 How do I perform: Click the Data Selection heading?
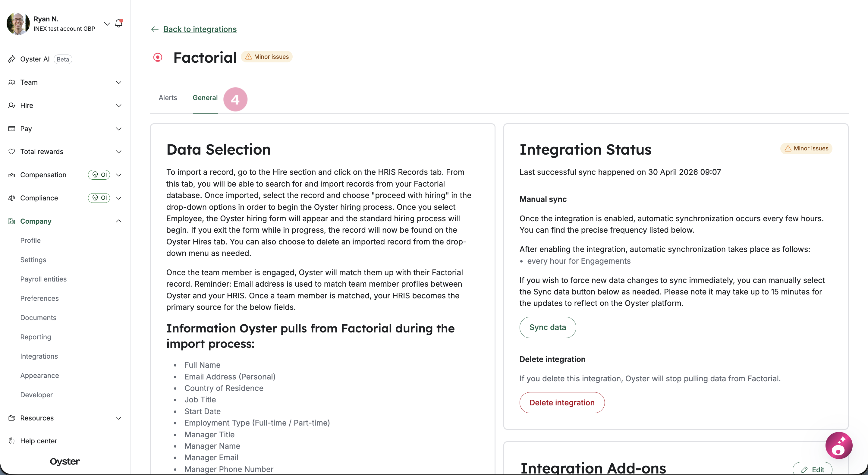pos(218,149)
